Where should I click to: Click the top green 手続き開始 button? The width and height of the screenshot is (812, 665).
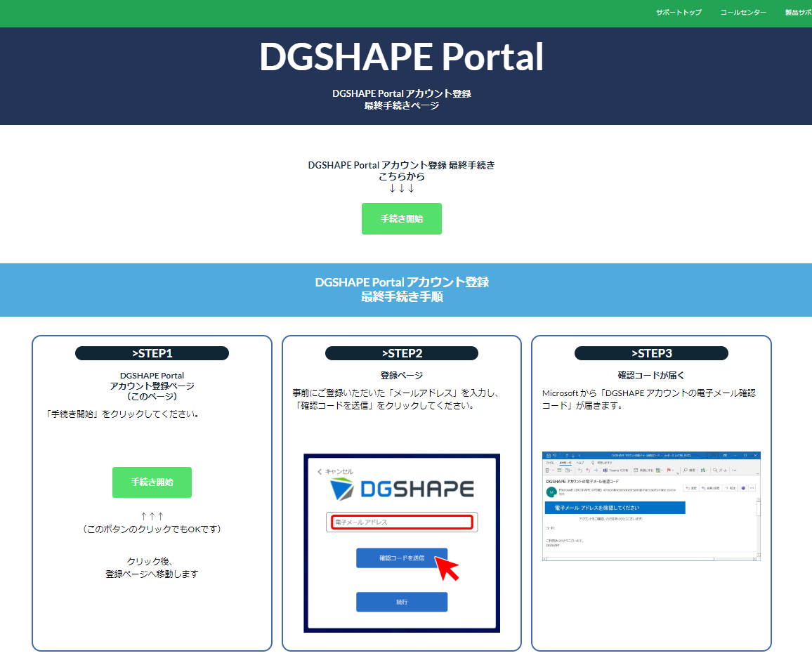pos(401,219)
